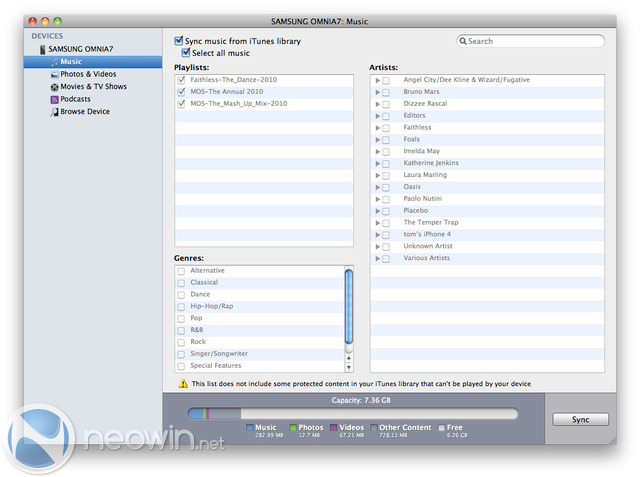Click the Sync button
This screenshot has width=640, height=477.
(580, 419)
